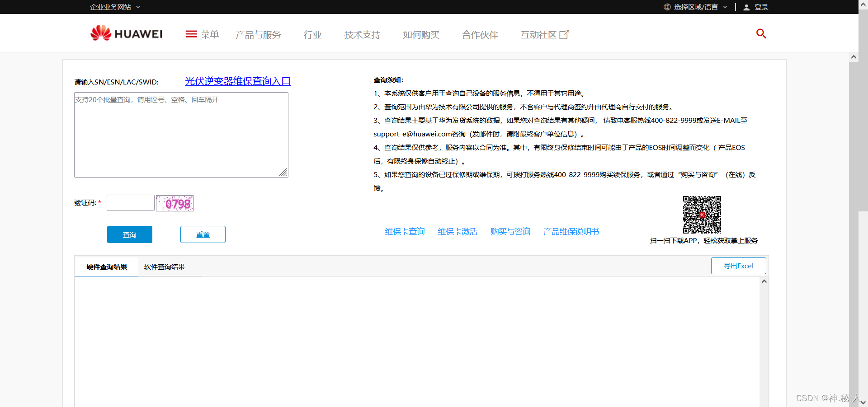Viewport: 868px width, 407px height.
Task: Click the external link icon beside 互动社区
Action: 565,35
